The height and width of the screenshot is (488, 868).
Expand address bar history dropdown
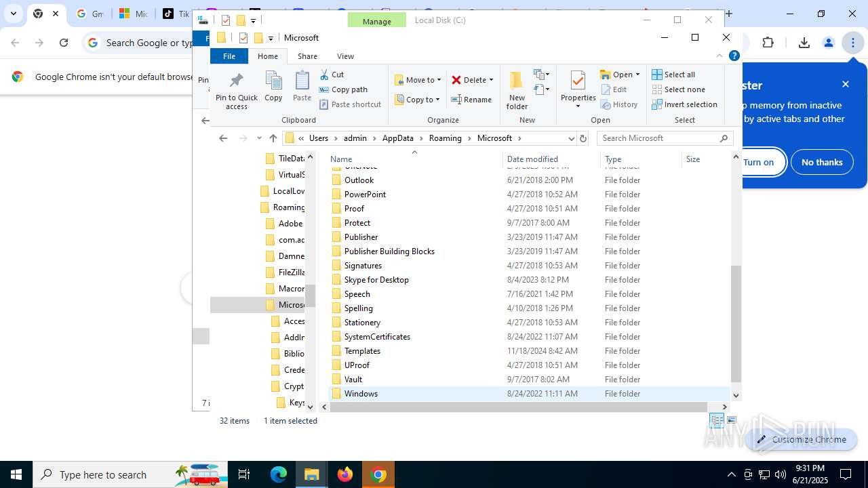(x=571, y=138)
